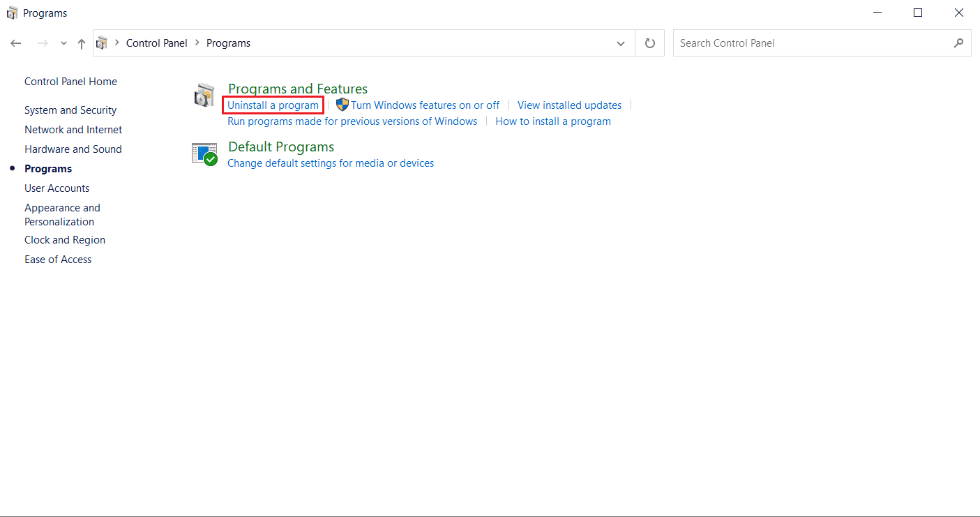This screenshot has width=980, height=517.
Task: Click inside the Search Control Panel field
Action: [809, 43]
